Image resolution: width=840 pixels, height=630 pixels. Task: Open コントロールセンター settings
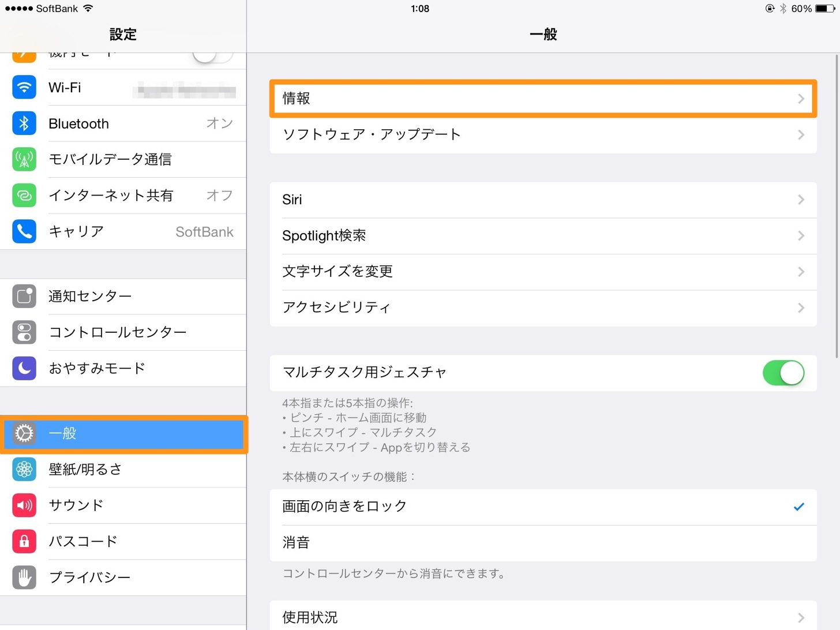coord(123,332)
